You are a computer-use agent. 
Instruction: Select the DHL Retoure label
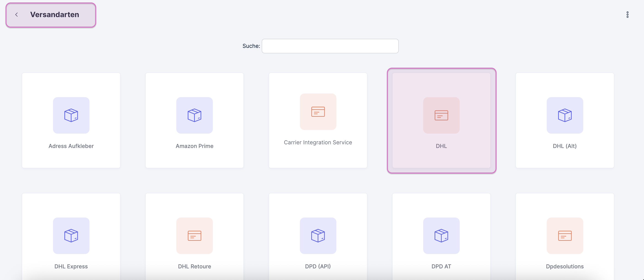[195, 267]
